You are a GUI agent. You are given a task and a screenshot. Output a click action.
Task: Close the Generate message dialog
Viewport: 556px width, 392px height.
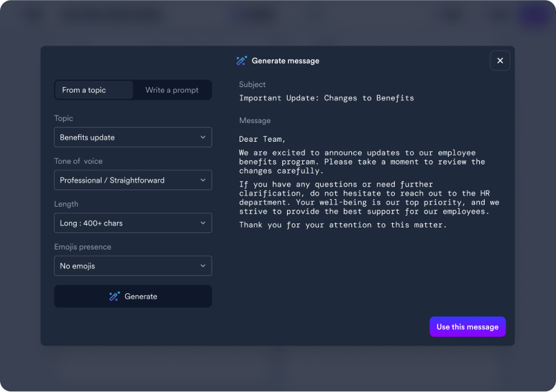500,61
